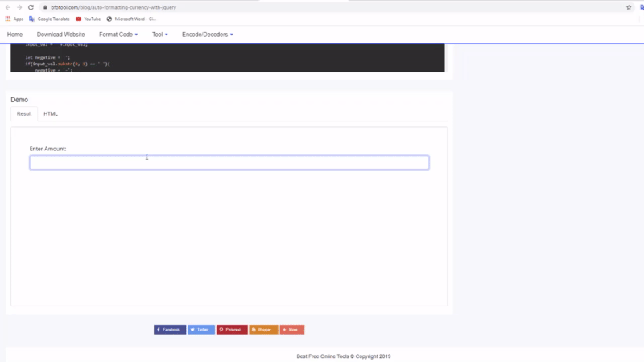Click the dark code snippet block

click(x=228, y=57)
